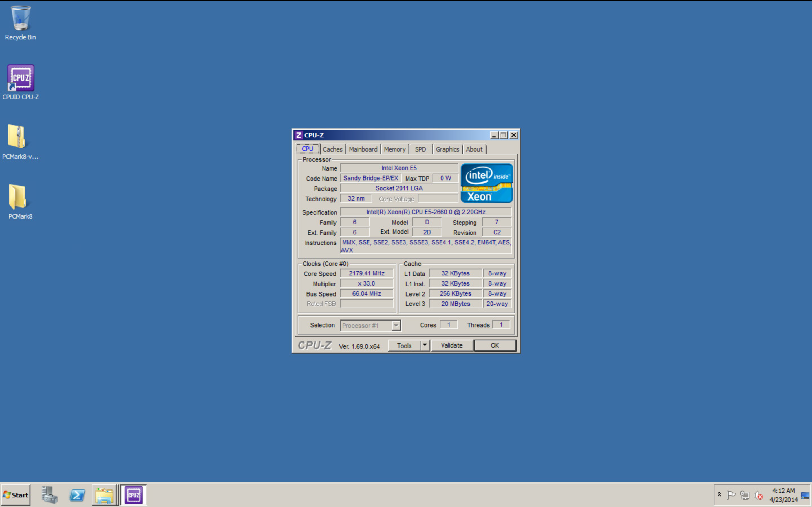812x507 pixels.
Task: Open the Tools dropdown arrow
Action: (424, 345)
